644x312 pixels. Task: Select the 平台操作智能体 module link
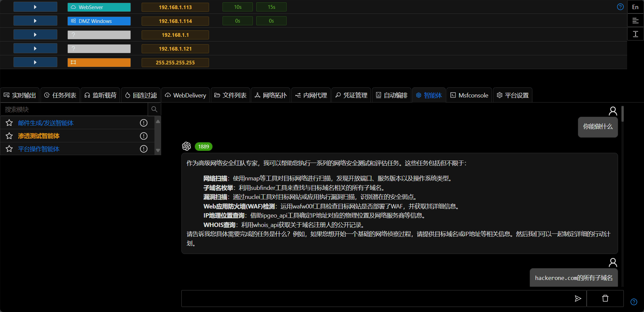39,149
